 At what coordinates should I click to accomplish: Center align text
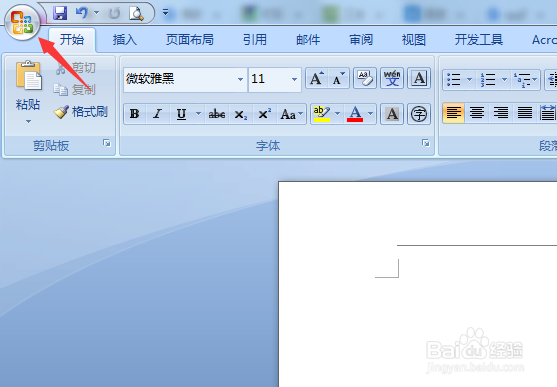477,113
